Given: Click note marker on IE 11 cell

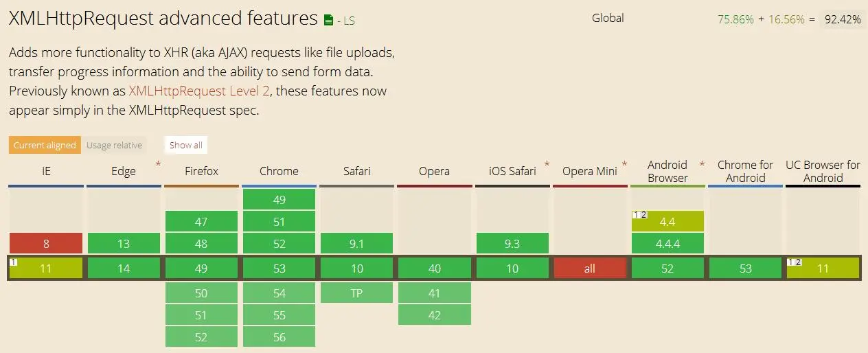Looking at the screenshot, I should click(14, 262).
